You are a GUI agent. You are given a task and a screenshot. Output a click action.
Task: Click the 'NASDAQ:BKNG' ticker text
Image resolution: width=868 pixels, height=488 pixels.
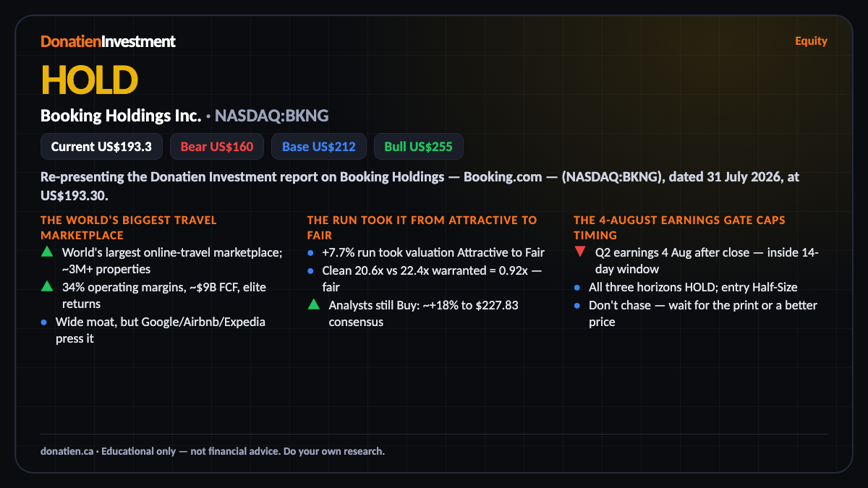point(272,116)
